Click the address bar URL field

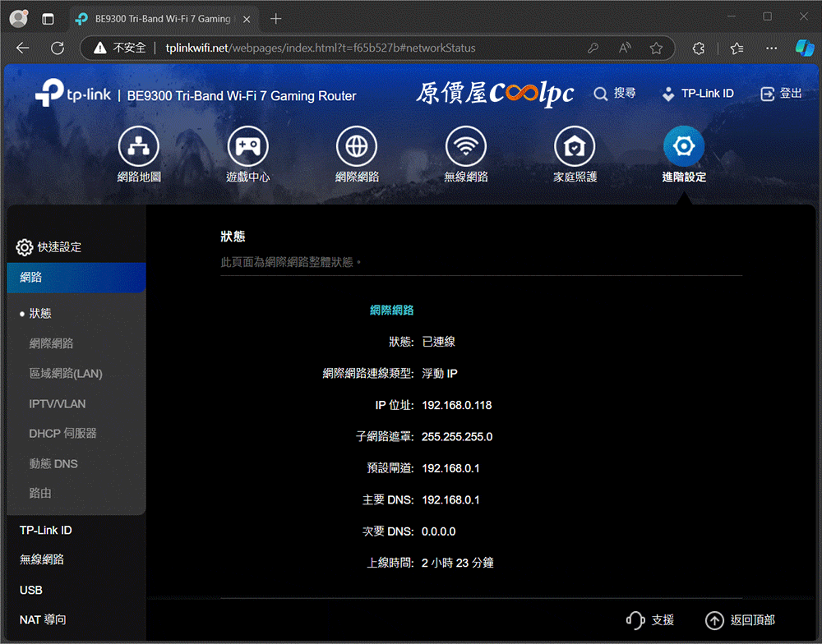pyautogui.click(x=321, y=48)
